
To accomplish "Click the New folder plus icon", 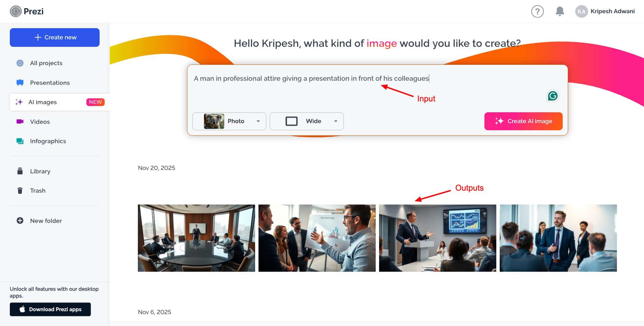I will click(x=20, y=221).
